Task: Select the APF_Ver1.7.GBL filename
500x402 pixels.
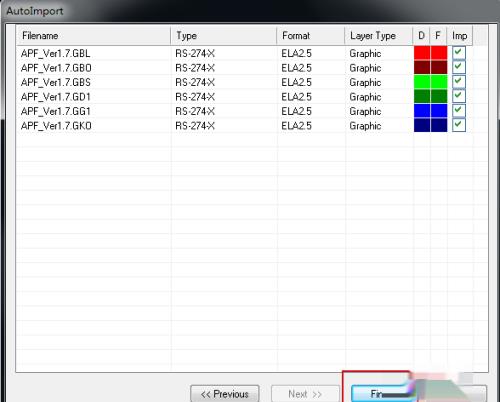Action: pos(55,53)
